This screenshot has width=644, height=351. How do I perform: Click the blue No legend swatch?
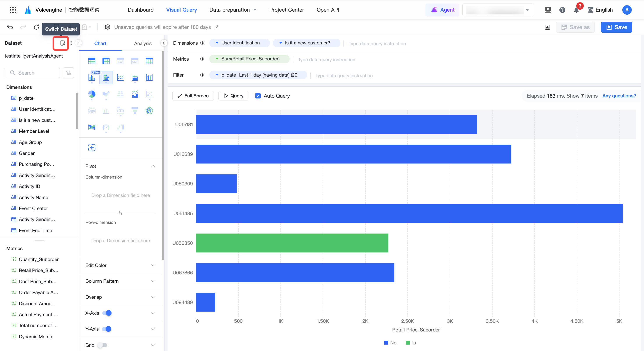pos(386,342)
